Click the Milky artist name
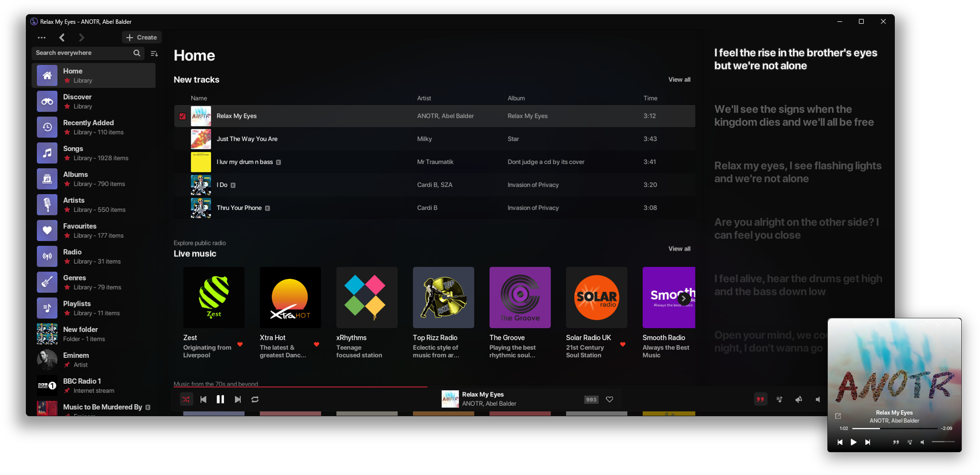 424,139
